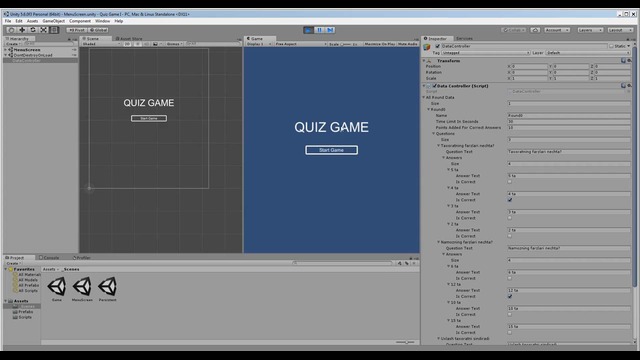Image resolution: width=640 pixels, height=360 pixels.
Task: Collapse the Questions list
Action: tap(433, 133)
